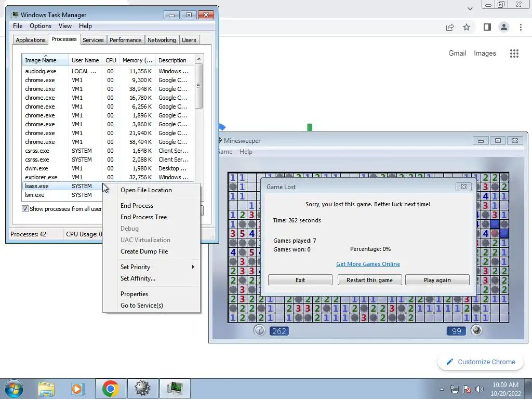The image size is (532, 399).
Task: Select the lsm.exe process row
Action: coord(62,195)
